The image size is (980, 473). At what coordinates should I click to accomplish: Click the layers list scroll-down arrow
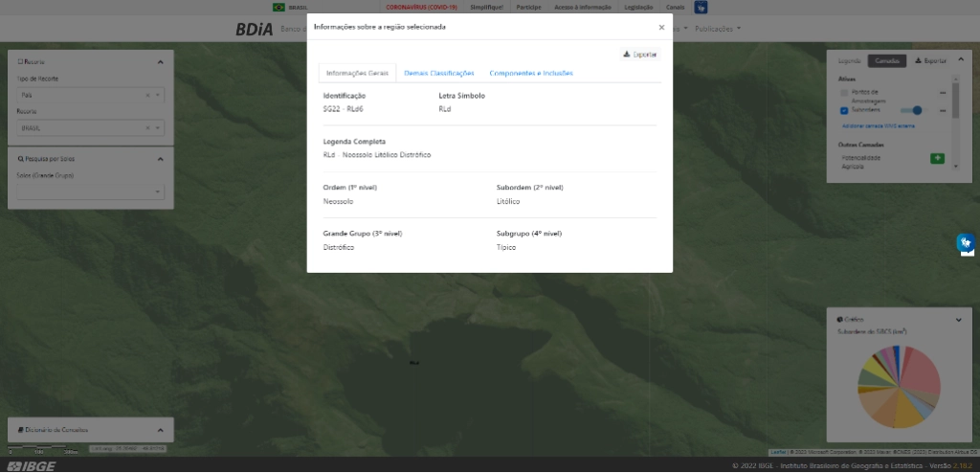point(955,167)
